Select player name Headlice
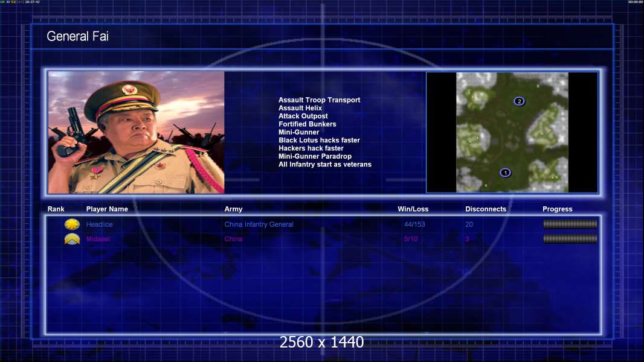 tap(100, 224)
